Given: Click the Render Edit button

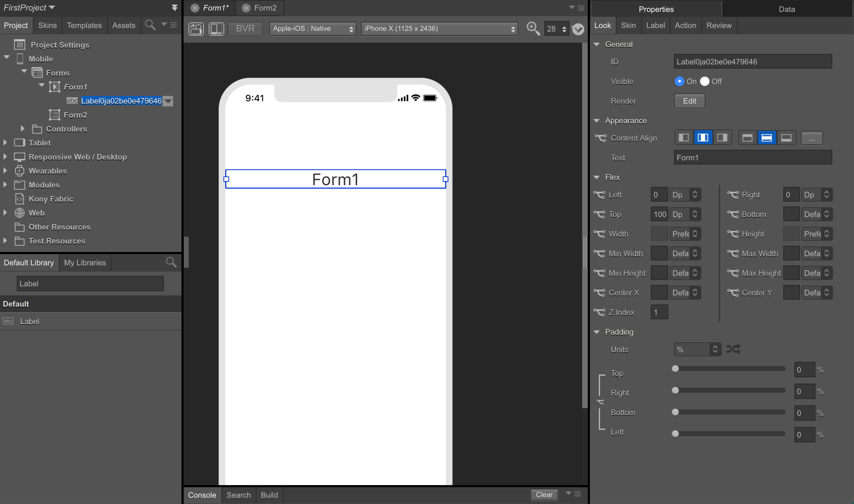Looking at the screenshot, I should tap(689, 101).
